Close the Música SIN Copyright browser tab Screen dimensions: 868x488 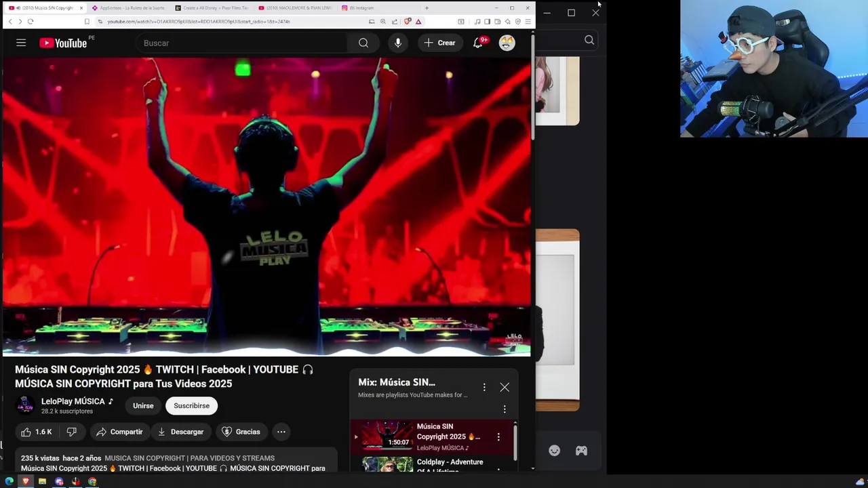coord(81,8)
